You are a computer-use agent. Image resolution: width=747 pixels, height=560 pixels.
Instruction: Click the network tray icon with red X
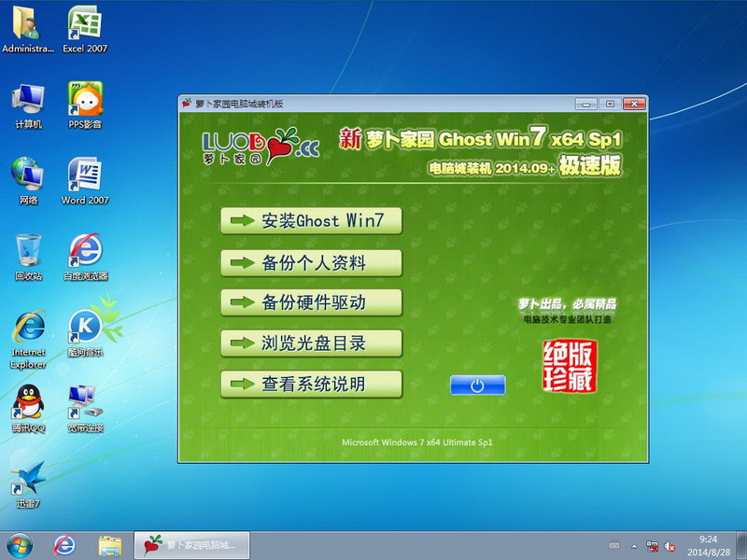652,546
